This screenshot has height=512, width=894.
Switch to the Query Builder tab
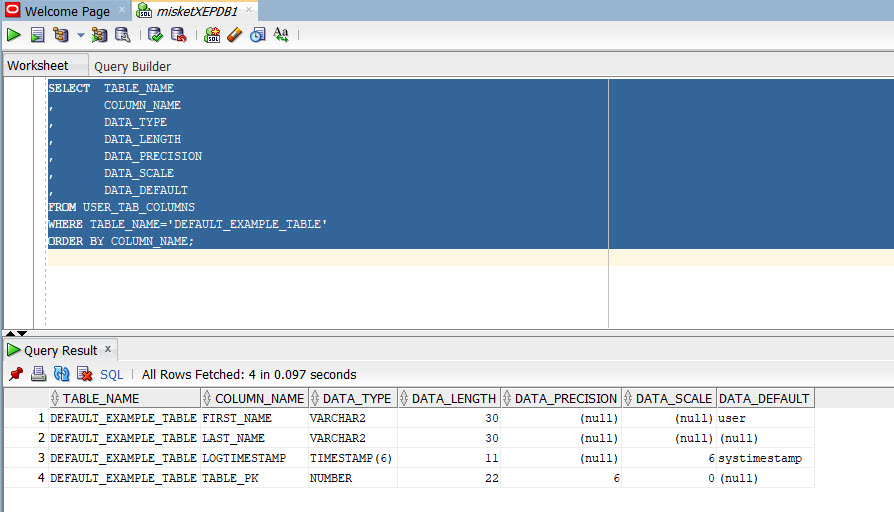click(132, 66)
